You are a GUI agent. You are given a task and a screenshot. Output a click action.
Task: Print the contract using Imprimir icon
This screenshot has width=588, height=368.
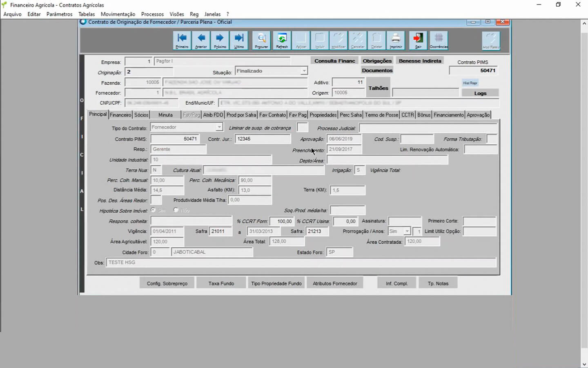tap(396, 40)
